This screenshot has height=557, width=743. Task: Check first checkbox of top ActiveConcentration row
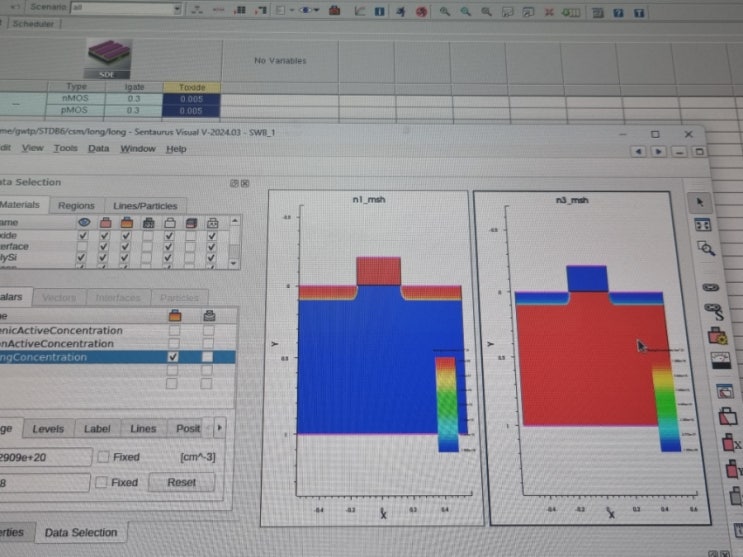(174, 330)
